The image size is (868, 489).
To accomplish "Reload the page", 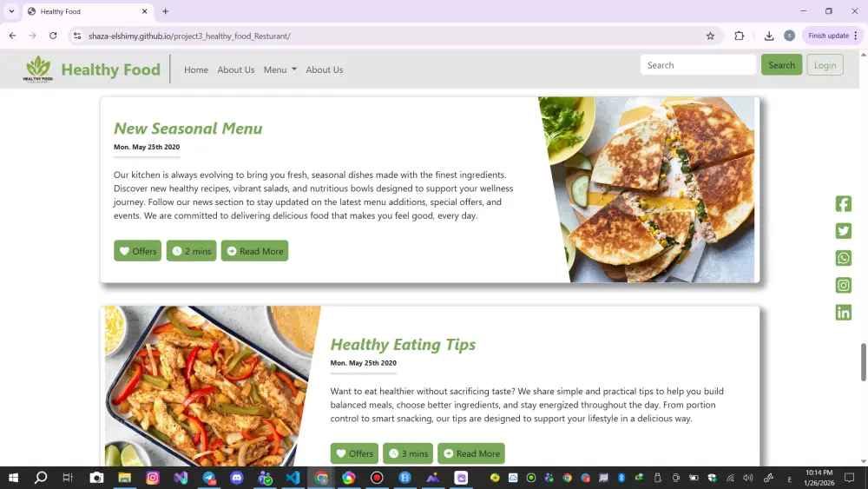I will click(x=53, y=36).
